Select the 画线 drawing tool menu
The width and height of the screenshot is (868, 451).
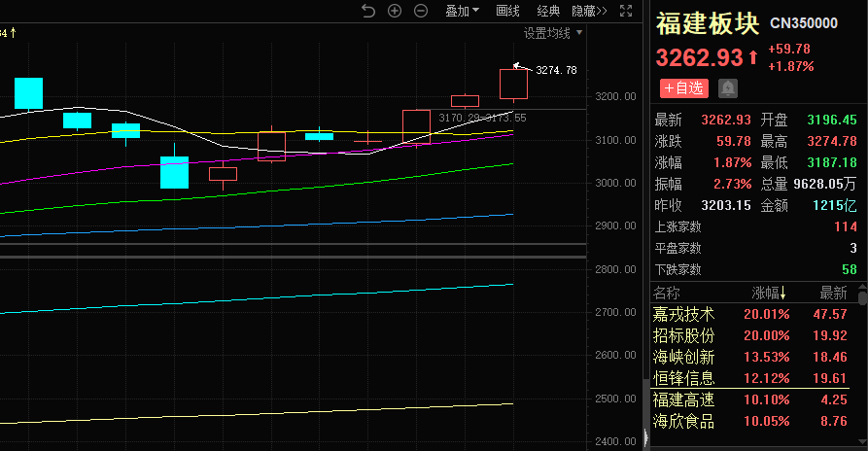[x=508, y=11]
